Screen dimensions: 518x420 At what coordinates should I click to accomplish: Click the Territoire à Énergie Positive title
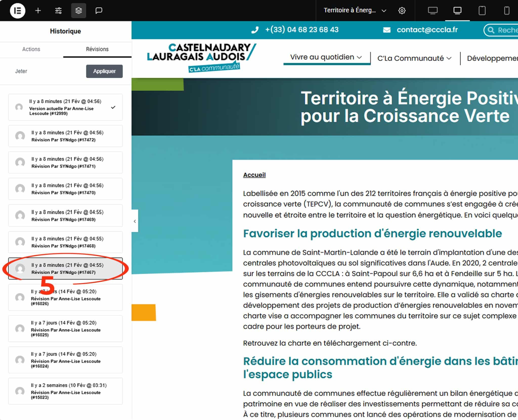(x=409, y=107)
